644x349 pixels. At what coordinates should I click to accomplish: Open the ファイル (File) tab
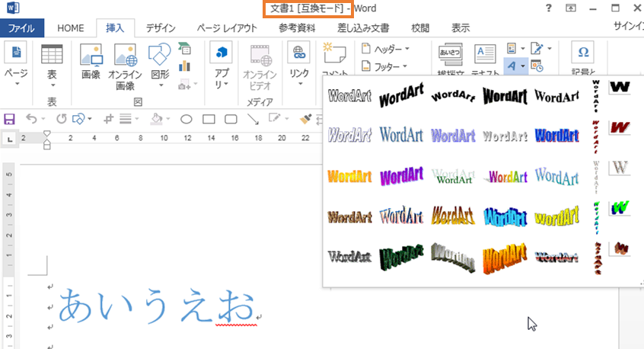coord(22,28)
